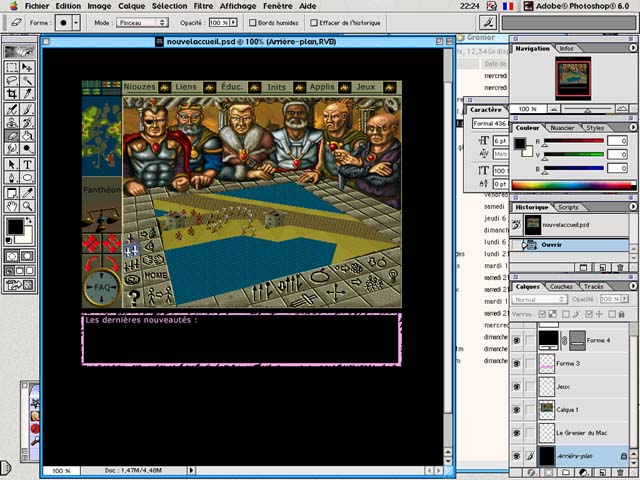Switch to the Infos tab
This screenshot has height=480, width=640.
pyautogui.click(x=566, y=49)
